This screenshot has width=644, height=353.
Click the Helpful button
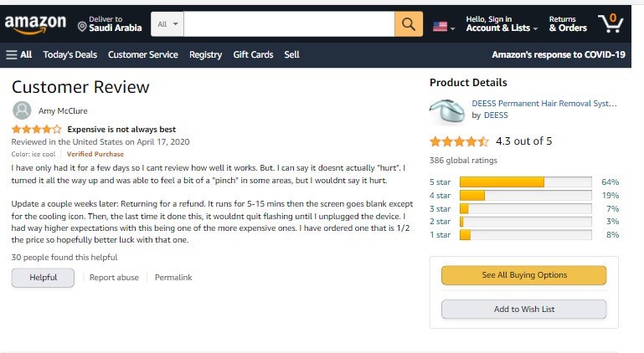43,278
